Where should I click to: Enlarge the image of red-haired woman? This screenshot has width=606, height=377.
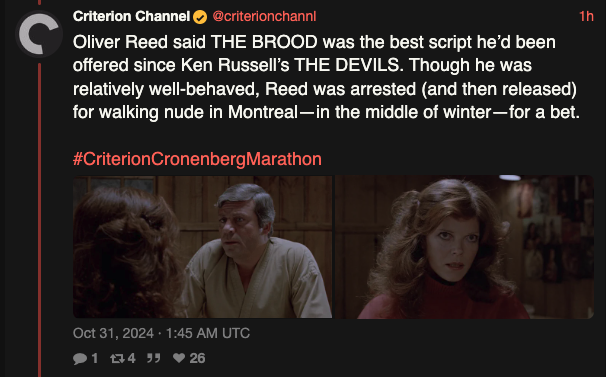pyautogui.click(x=464, y=247)
